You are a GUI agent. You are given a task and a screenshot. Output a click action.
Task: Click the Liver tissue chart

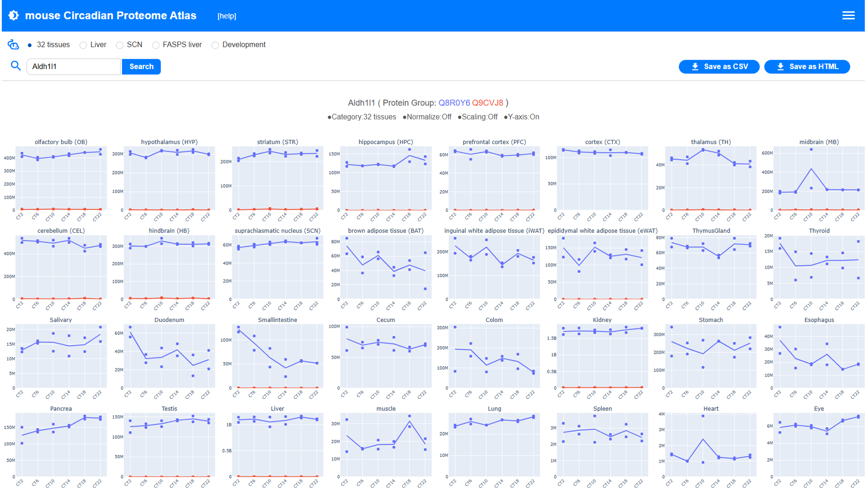pyautogui.click(x=277, y=445)
